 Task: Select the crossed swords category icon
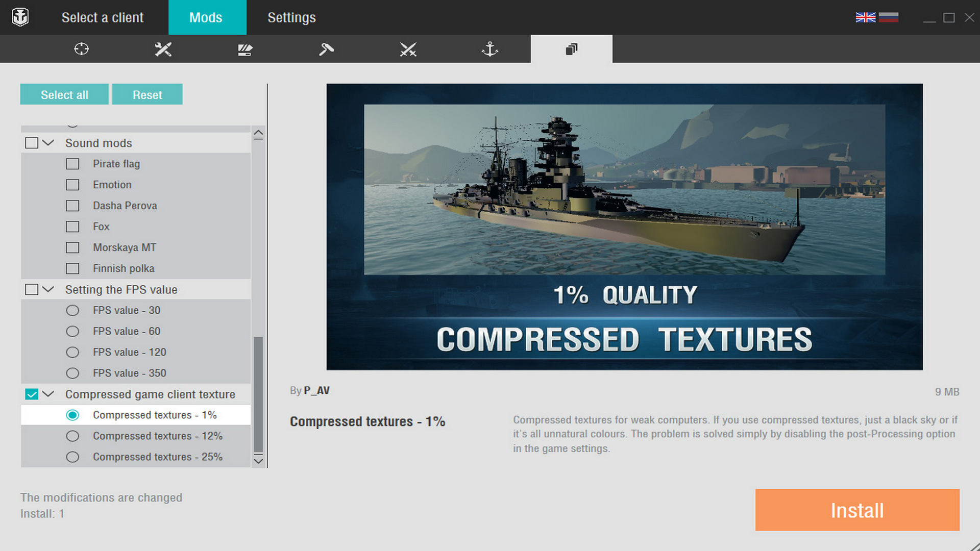(408, 49)
